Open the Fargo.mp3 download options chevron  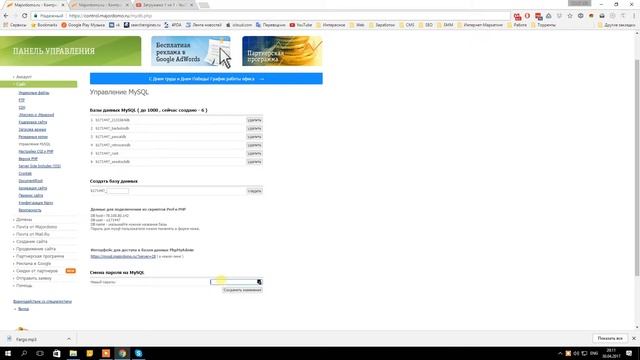[69, 339]
